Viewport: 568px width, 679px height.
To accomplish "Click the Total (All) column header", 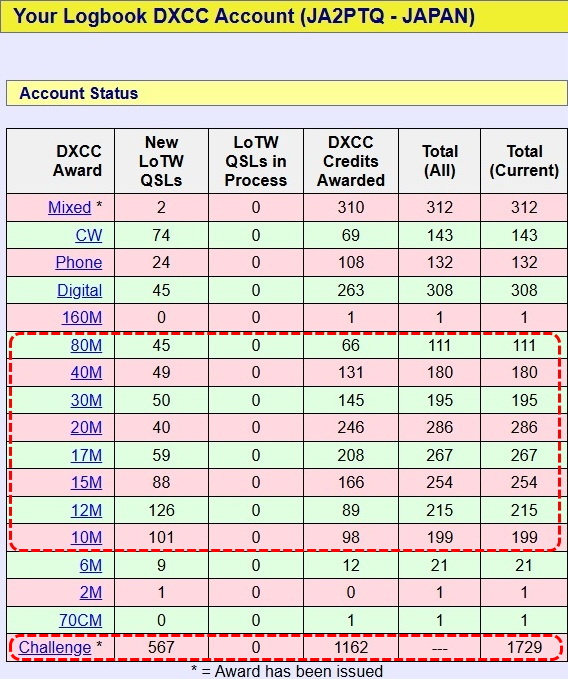I will point(439,161).
